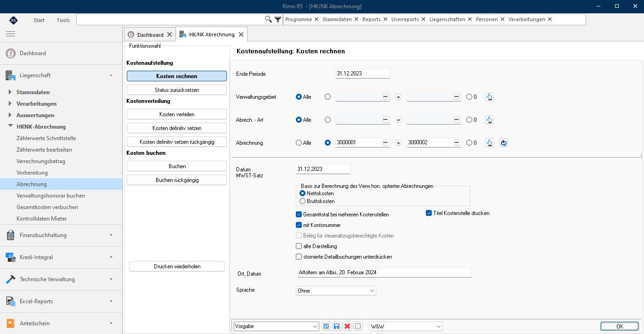The width and height of the screenshot is (644, 334).
Task: Open the Tools menu
Action: (x=63, y=20)
